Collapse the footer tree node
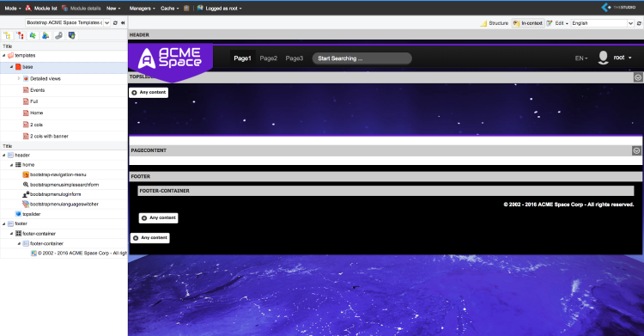This screenshot has height=336, width=644. click(x=4, y=224)
